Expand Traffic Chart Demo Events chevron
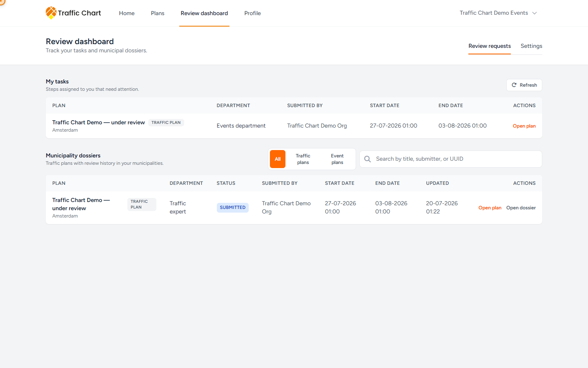 (535, 13)
